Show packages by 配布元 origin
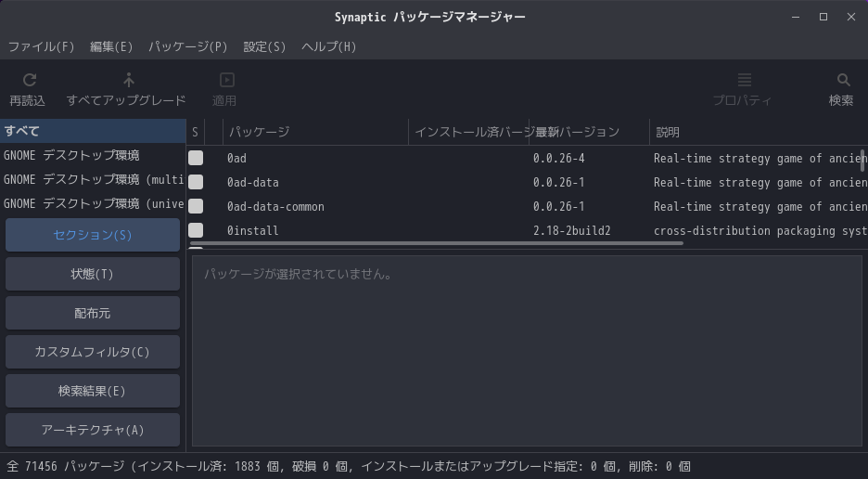 93,313
